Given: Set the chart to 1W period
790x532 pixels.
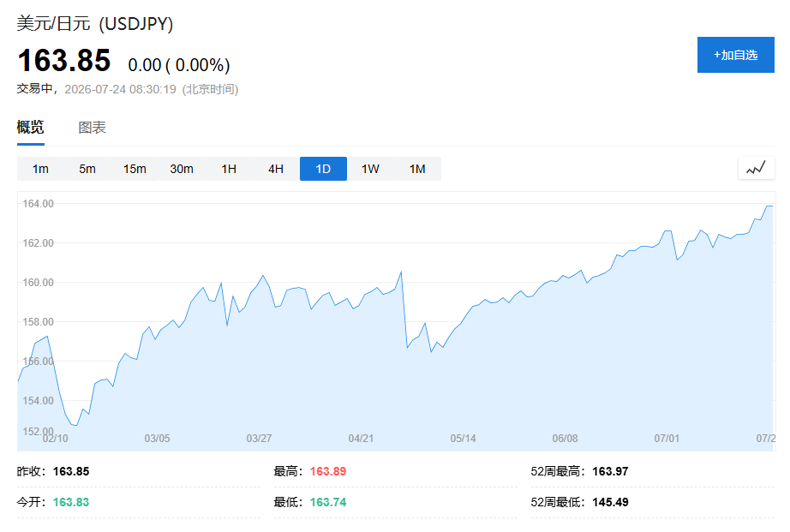Looking at the screenshot, I should [x=370, y=169].
